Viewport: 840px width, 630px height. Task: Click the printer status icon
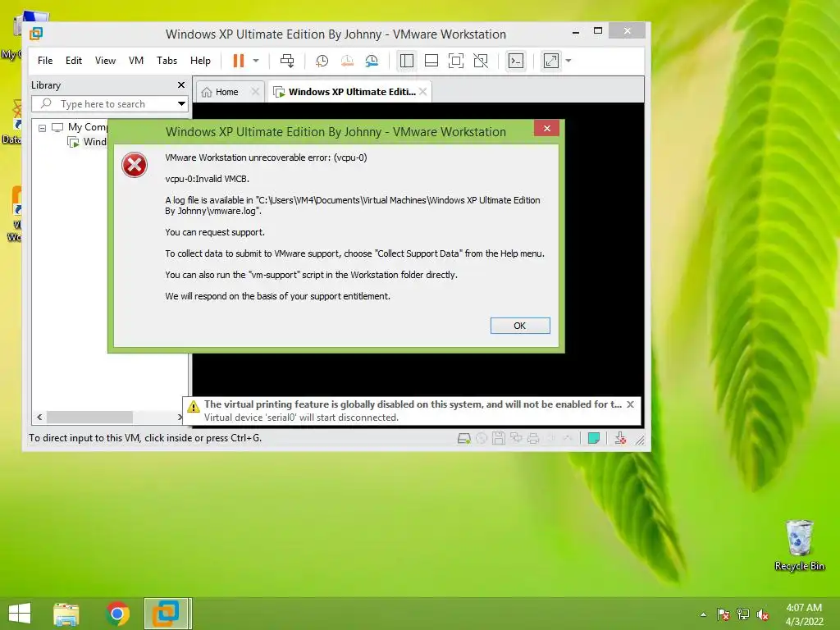(533, 439)
